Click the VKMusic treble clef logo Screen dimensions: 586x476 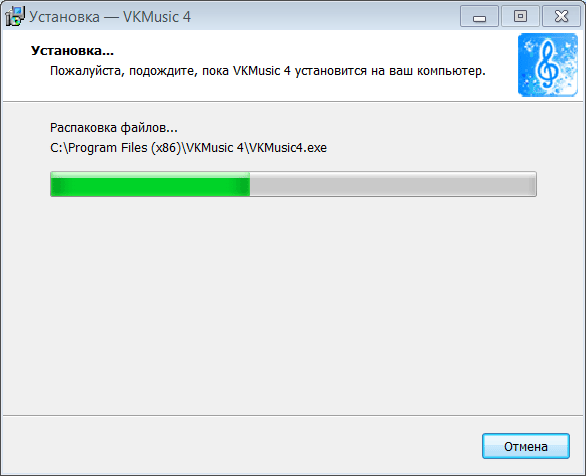548,65
